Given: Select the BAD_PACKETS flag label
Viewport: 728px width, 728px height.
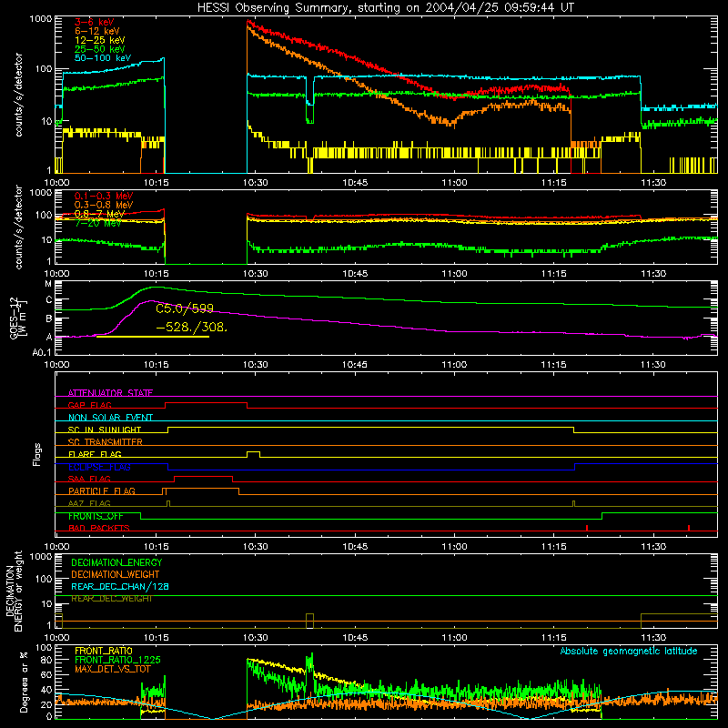Looking at the screenshot, I should click(x=99, y=529).
